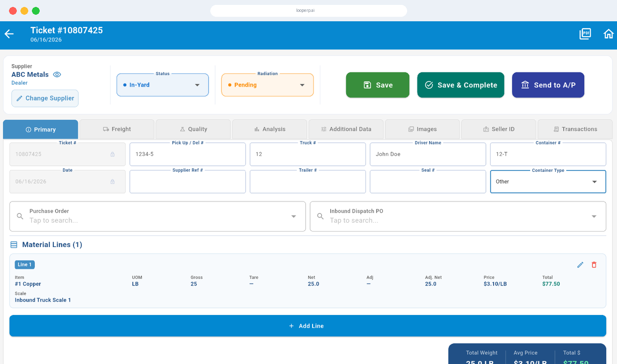Screen dimensions: 617x364
Task: Click the Line 1 badge
Action: tap(25, 265)
